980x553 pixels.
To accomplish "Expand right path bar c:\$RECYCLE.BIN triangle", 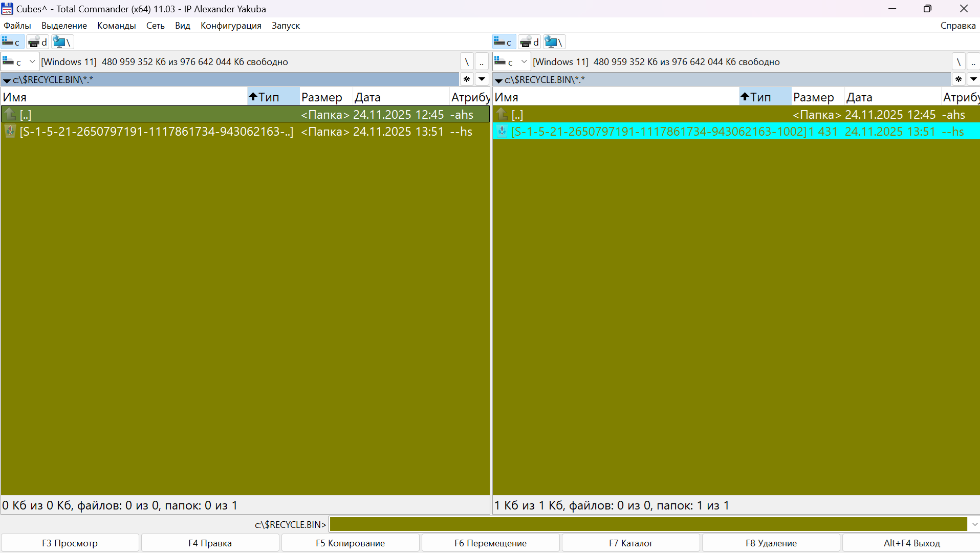I will pyautogui.click(x=498, y=80).
